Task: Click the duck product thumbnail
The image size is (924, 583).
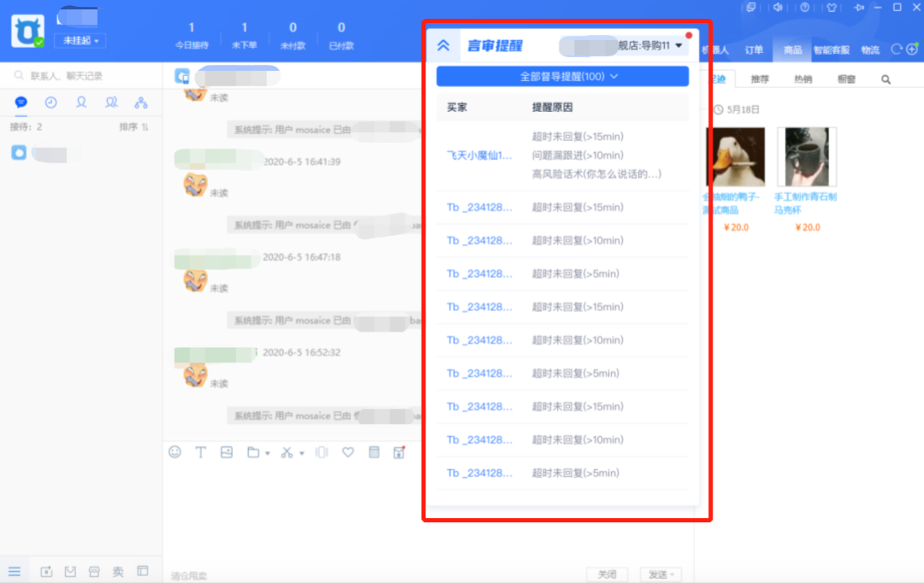Action: coord(736,156)
